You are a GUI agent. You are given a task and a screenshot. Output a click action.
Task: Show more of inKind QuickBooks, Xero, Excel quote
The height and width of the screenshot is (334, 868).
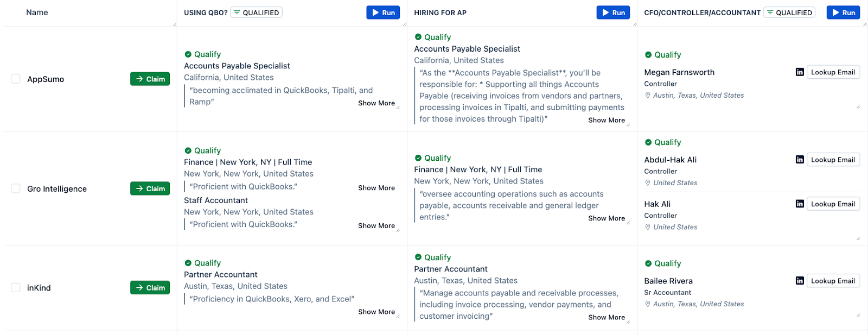coord(376,312)
